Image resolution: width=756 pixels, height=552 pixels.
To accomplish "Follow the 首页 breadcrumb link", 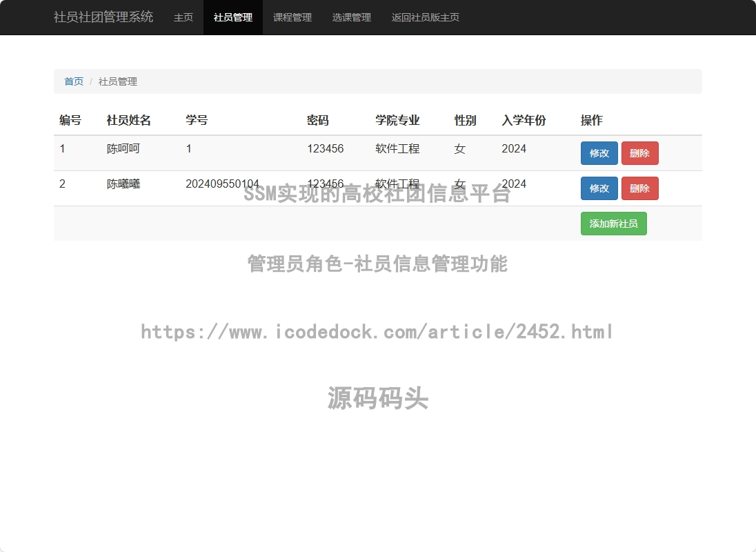I will point(74,81).
